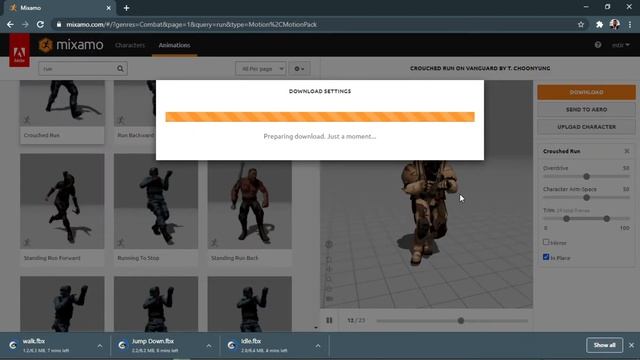Screen dimensions: 640x360
Task: Open the Chrome three-dot menu
Action: pos(630,24)
